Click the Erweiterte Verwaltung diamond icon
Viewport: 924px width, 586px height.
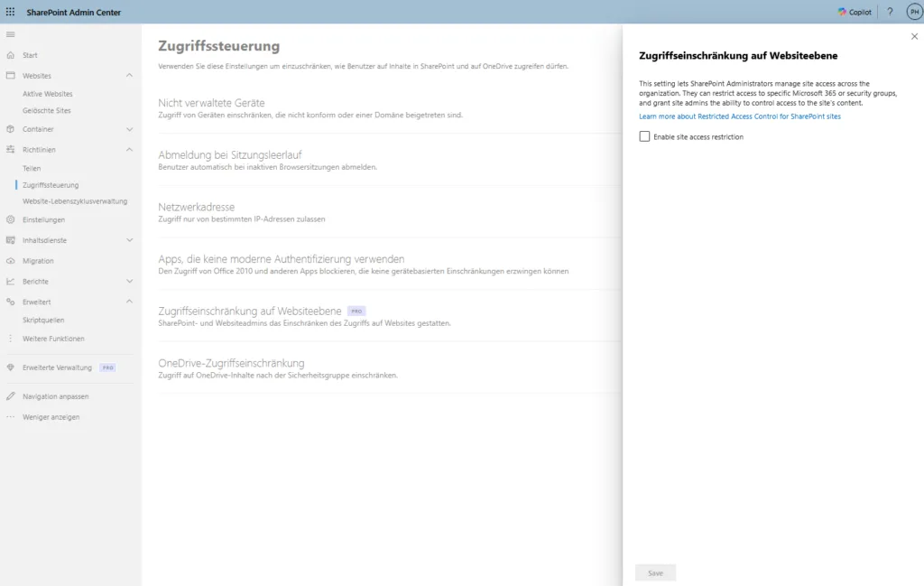[x=11, y=367]
